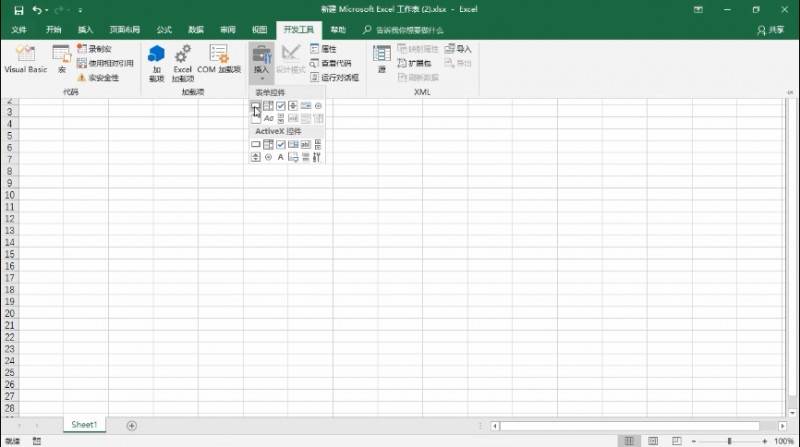Select Scroll Bar under ActiveX controls

point(318,144)
